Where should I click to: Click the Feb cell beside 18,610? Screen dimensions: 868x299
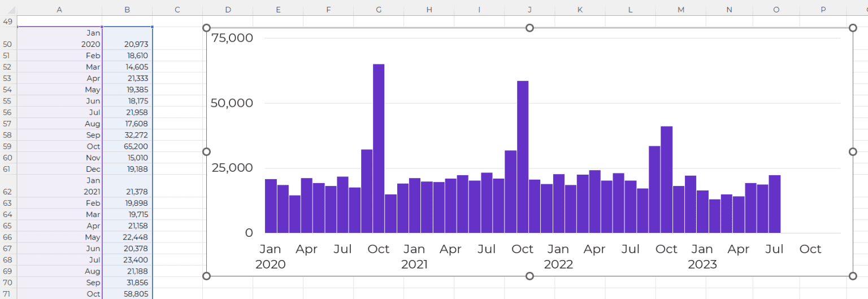click(59, 55)
